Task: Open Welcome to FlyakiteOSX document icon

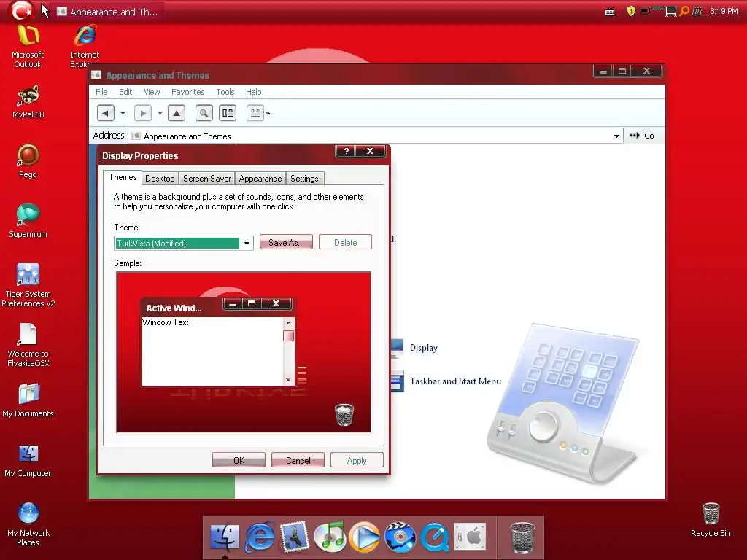Action: click(x=28, y=345)
